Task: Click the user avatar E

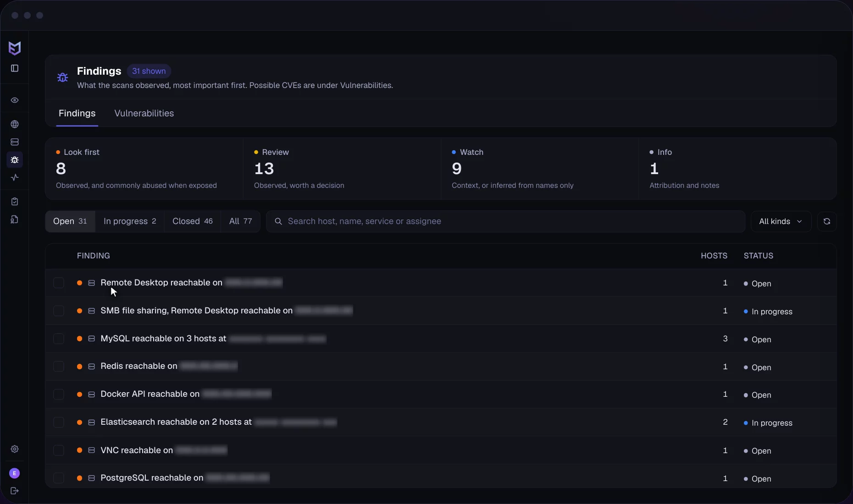Action: (x=15, y=473)
